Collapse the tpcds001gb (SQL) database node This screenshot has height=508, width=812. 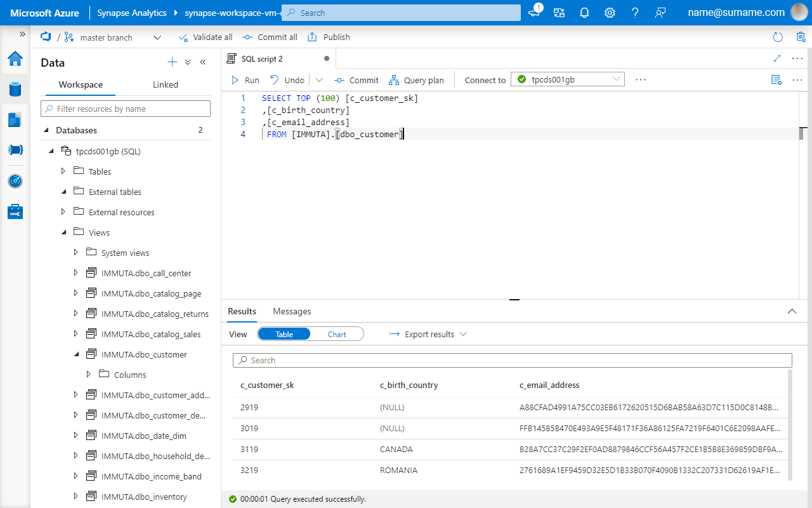tap(51, 151)
